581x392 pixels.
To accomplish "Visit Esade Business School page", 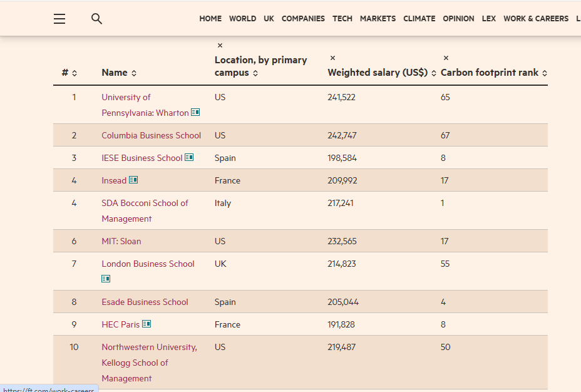I will (145, 302).
